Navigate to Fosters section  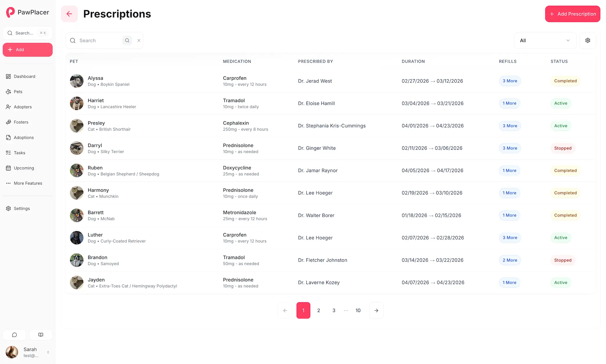[21, 122]
